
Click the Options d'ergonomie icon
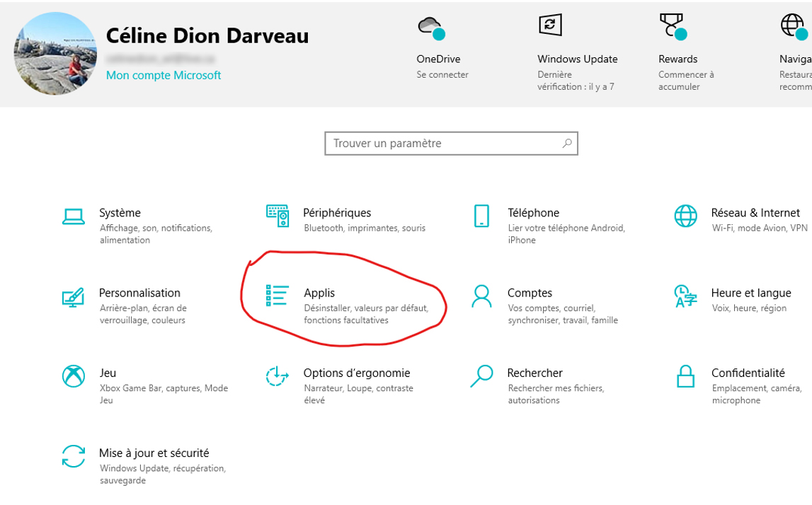[277, 376]
